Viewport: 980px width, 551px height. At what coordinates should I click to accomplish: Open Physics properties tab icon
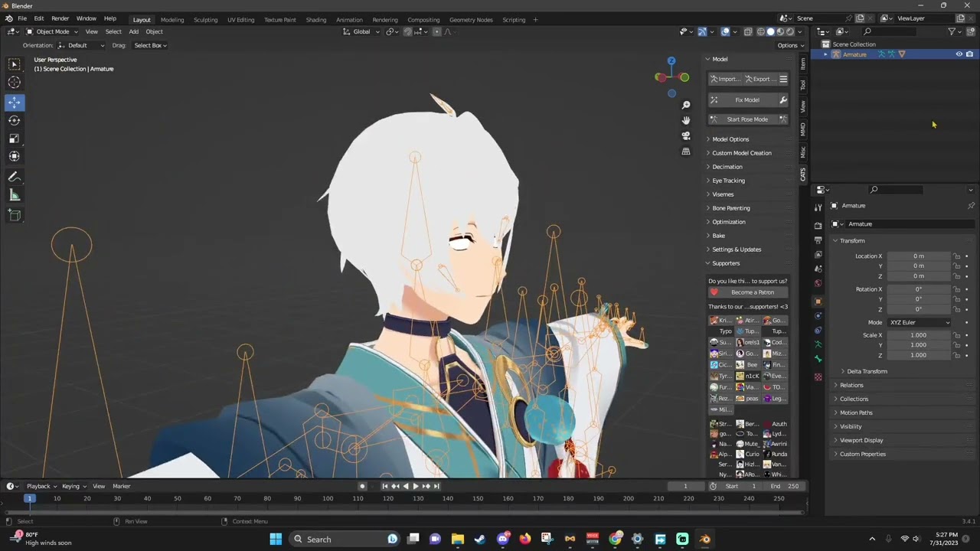(x=818, y=315)
